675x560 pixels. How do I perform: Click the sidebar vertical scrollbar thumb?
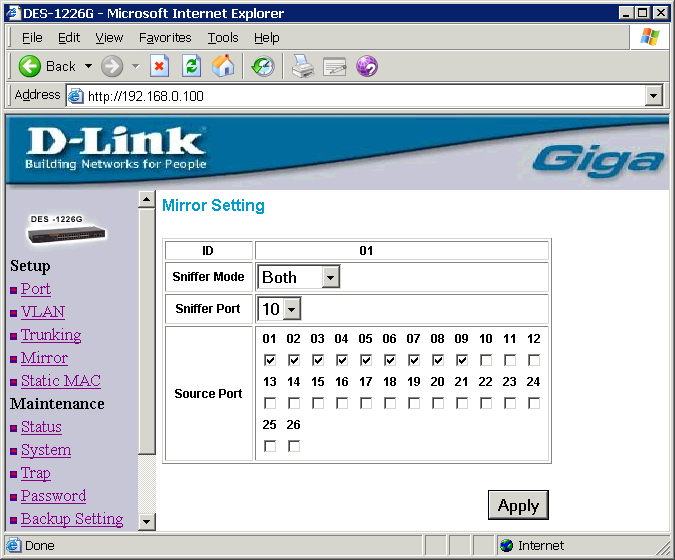(x=147, y=331)
